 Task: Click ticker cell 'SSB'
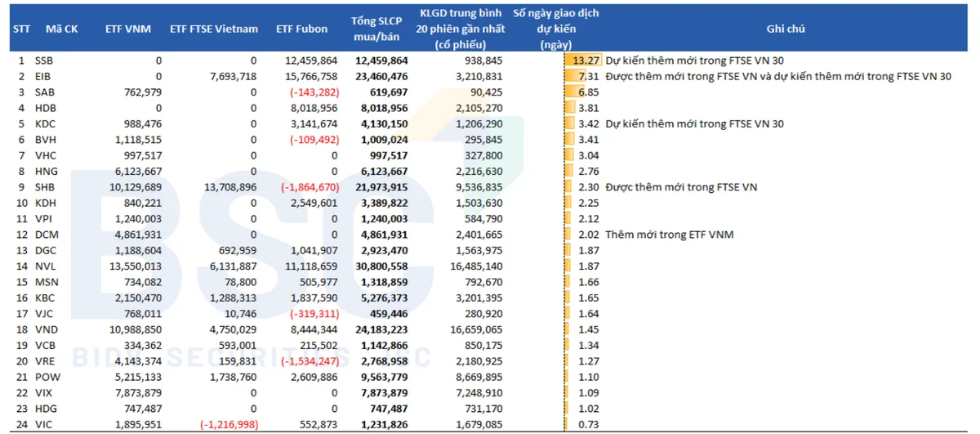(x=44, y=60)
